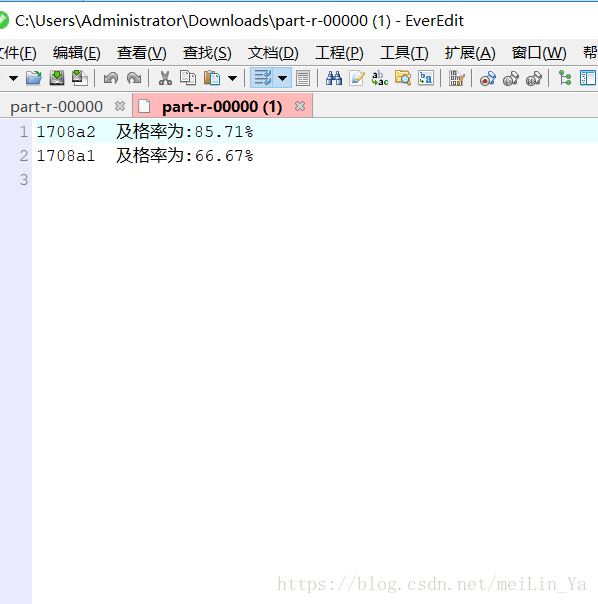Open the 编辑(E) menu
Screen dimensions: 598x604
(x=77, y=53)
